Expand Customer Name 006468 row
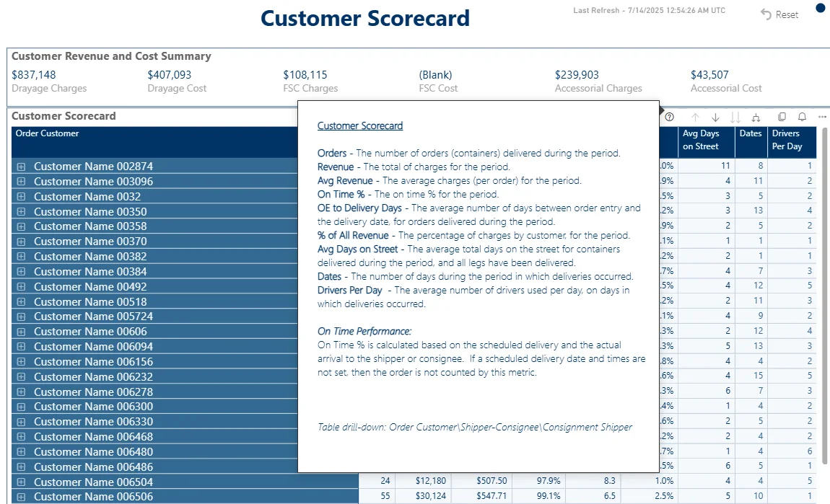Image resolution: width=830 pixels, height=504 pixels. pyautogui.click(x=21, y=437)
